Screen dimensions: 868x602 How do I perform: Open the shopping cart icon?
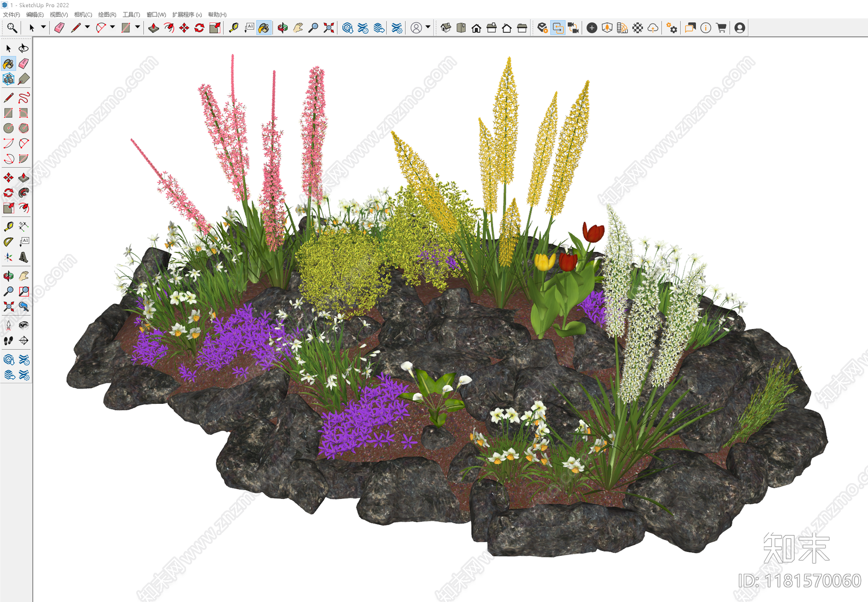(721, 28)
